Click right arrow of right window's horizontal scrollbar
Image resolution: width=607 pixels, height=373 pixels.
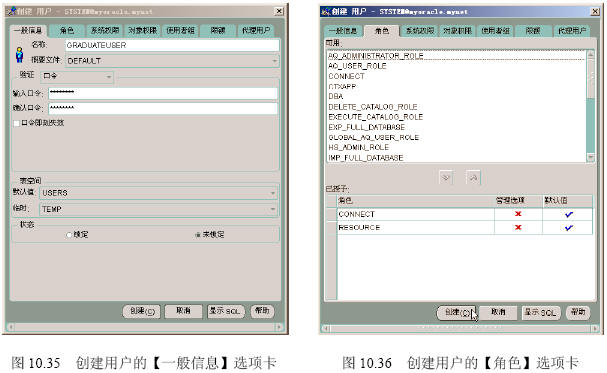[x=595, y=329]
